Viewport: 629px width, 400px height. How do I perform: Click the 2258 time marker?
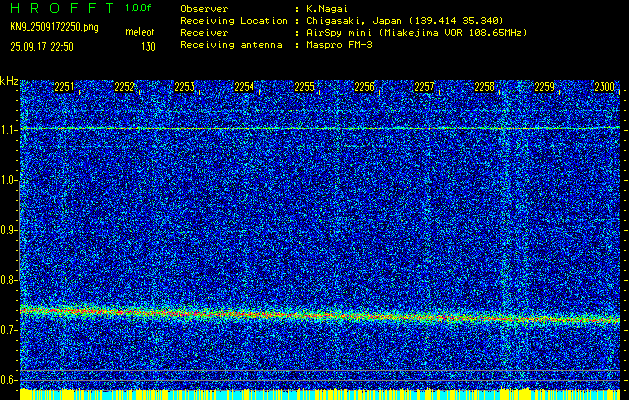click(x=484, y=87)
